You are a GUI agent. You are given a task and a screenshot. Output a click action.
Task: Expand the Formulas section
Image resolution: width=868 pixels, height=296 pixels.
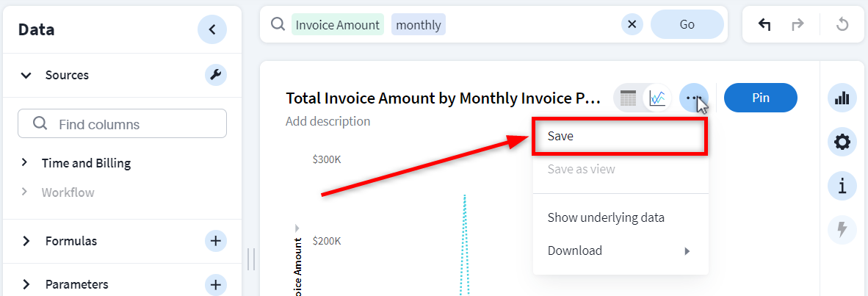(x=26, y=241)
